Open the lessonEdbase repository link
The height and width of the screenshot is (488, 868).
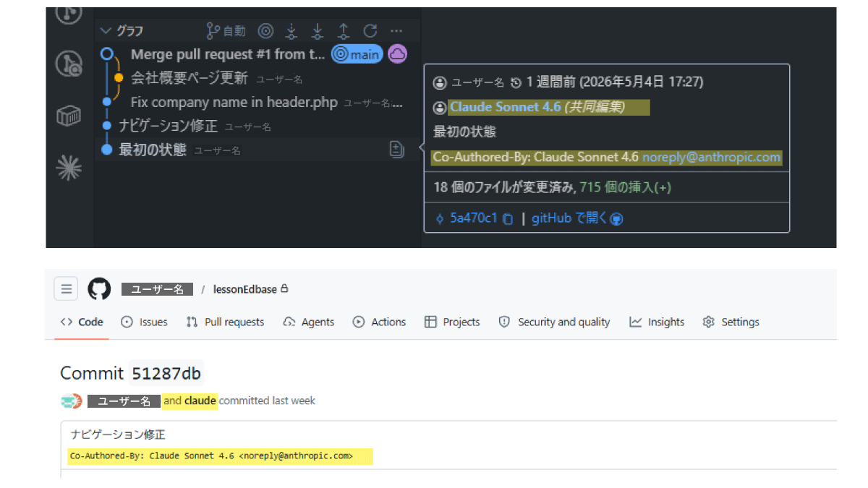(244, 289)
